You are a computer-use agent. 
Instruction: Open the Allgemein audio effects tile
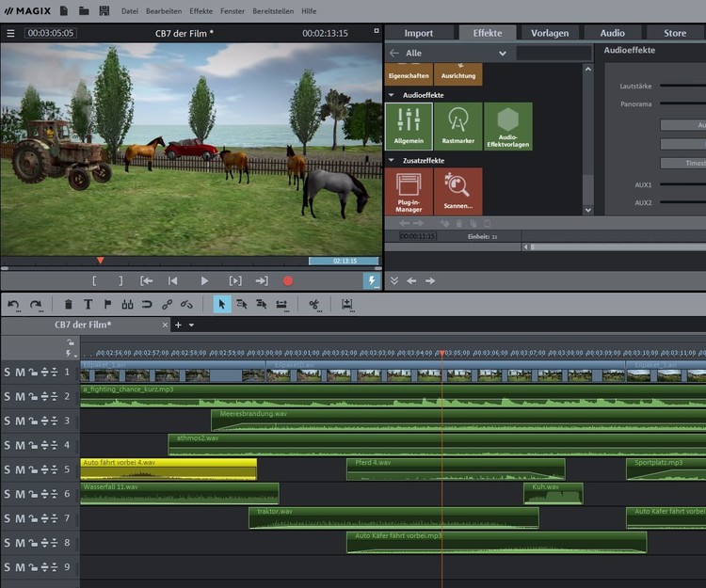pyautogui.click(x=409, y=126)
